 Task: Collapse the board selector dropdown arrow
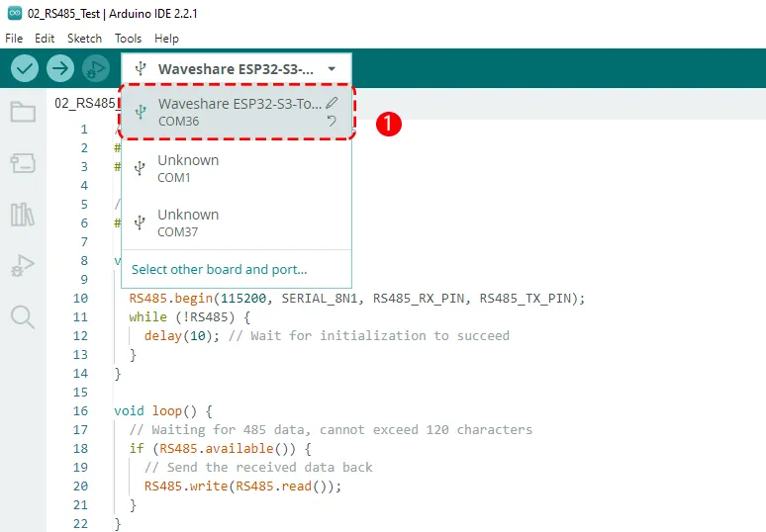coord(332,69)
